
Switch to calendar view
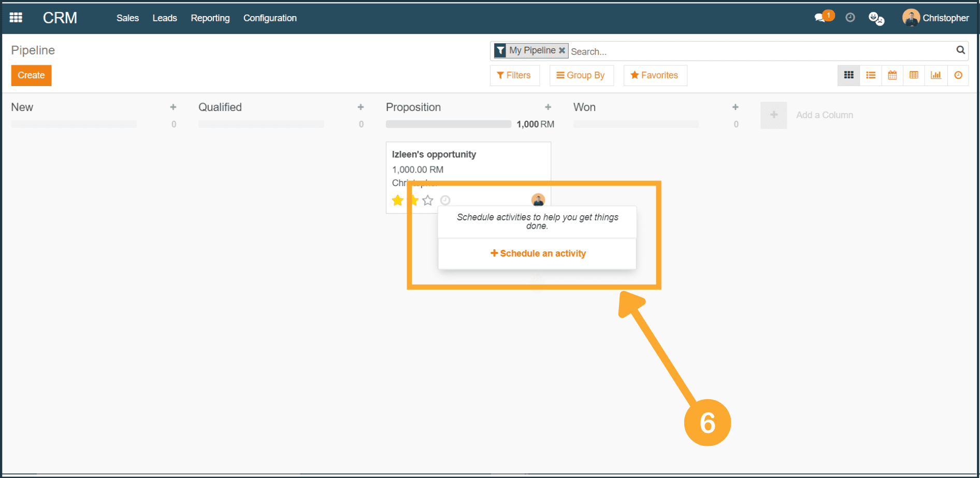[892, 76]
